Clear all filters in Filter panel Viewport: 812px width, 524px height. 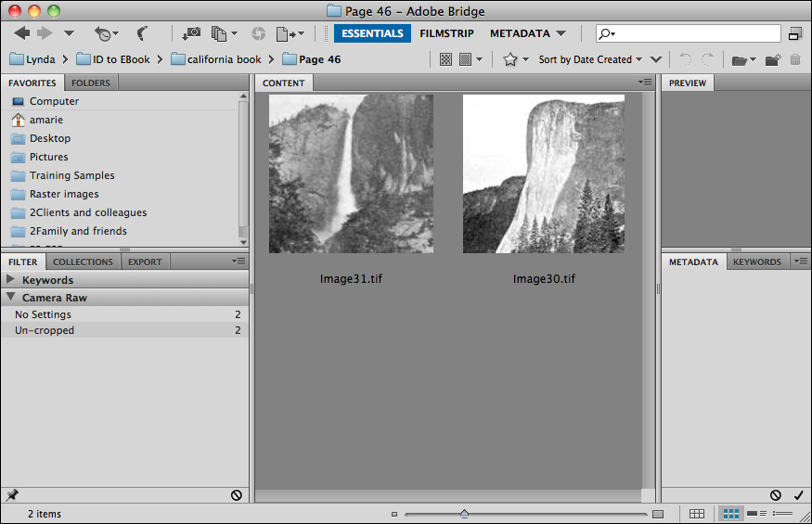click(237, 495)
